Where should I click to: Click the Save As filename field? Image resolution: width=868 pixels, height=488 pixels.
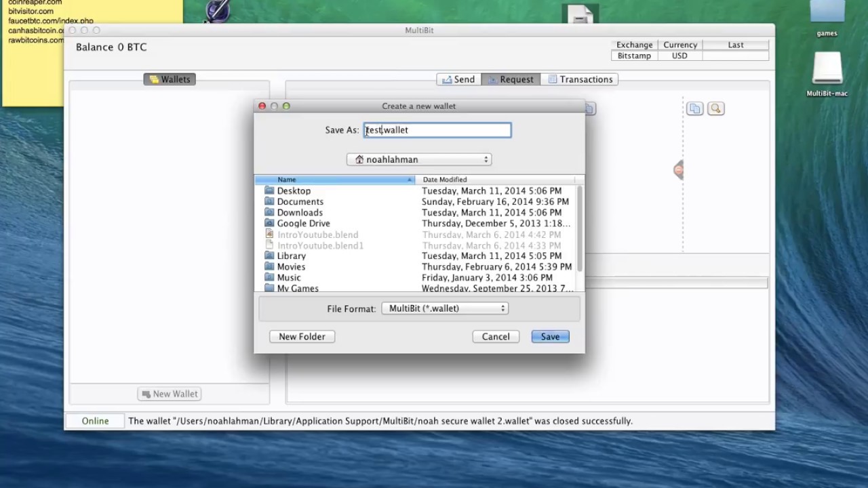(x=437, y=130)
